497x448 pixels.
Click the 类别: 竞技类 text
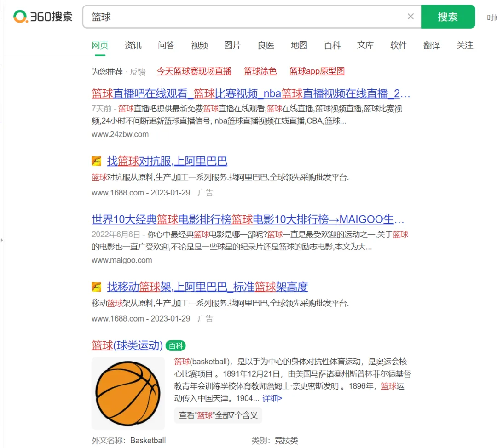tap(275, 440)
